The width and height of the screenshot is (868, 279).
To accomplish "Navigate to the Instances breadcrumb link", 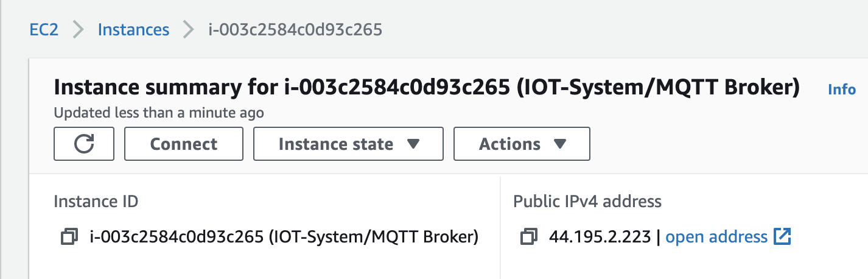I will pos(133,29).
